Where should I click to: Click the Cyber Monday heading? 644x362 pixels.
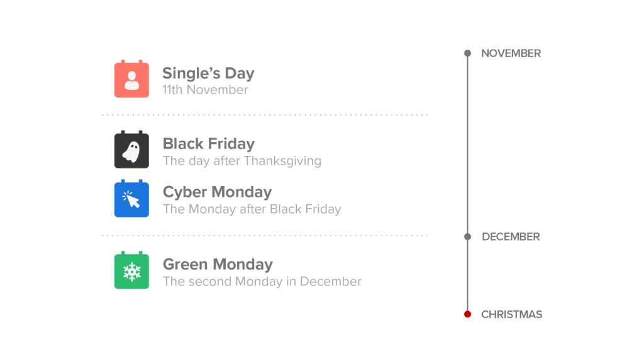[x=217, y=192]
